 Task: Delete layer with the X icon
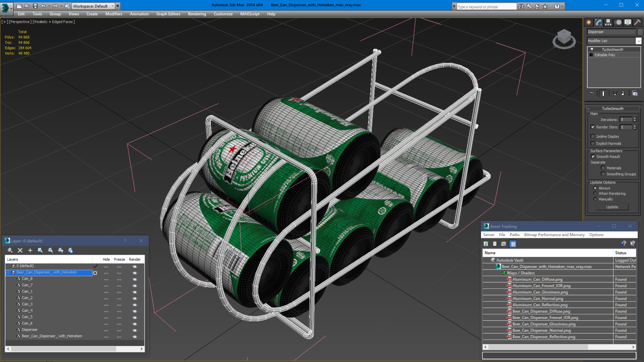click(x=20, y=250)
